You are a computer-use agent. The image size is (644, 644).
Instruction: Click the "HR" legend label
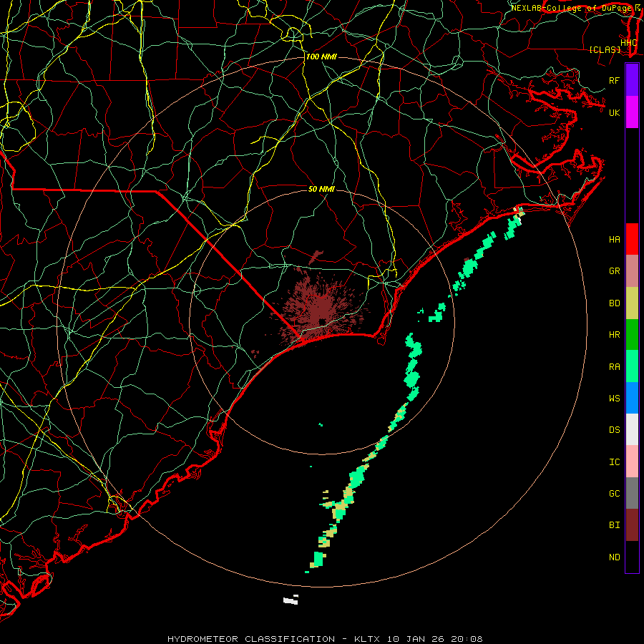coord(614,335)
